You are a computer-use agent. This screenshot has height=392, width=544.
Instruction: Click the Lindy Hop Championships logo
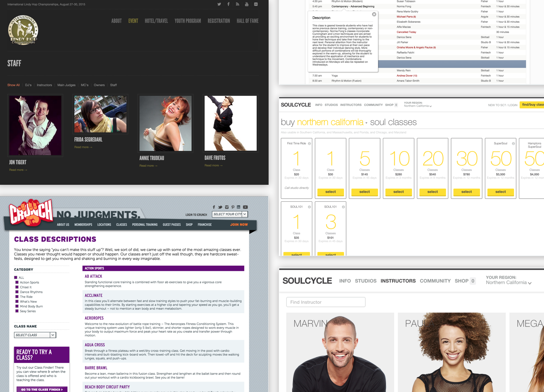[x=23, y=31]
